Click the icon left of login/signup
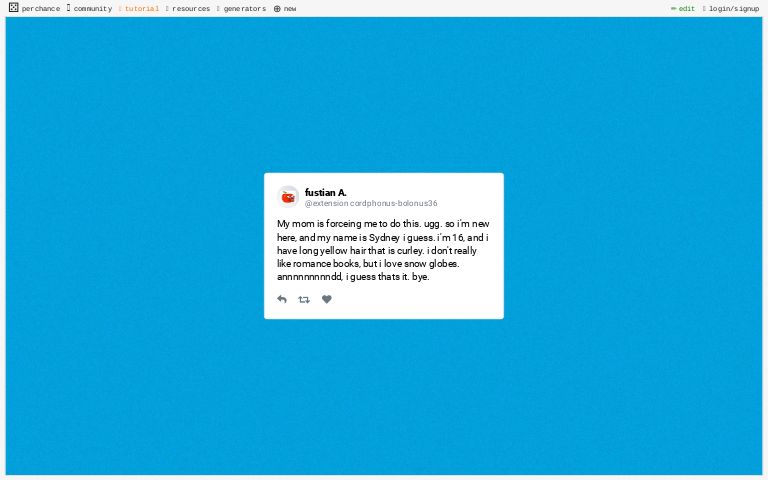Image resolution: width=768 pixels, height=480 pixels. click(704, 9)
